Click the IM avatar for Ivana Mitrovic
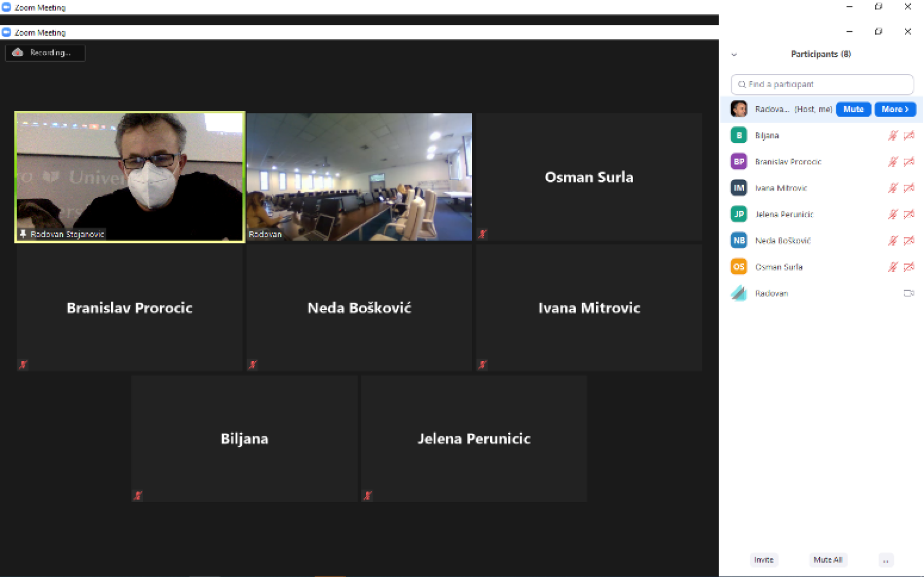The image size is (924, 577). click(x=739, y=188)
